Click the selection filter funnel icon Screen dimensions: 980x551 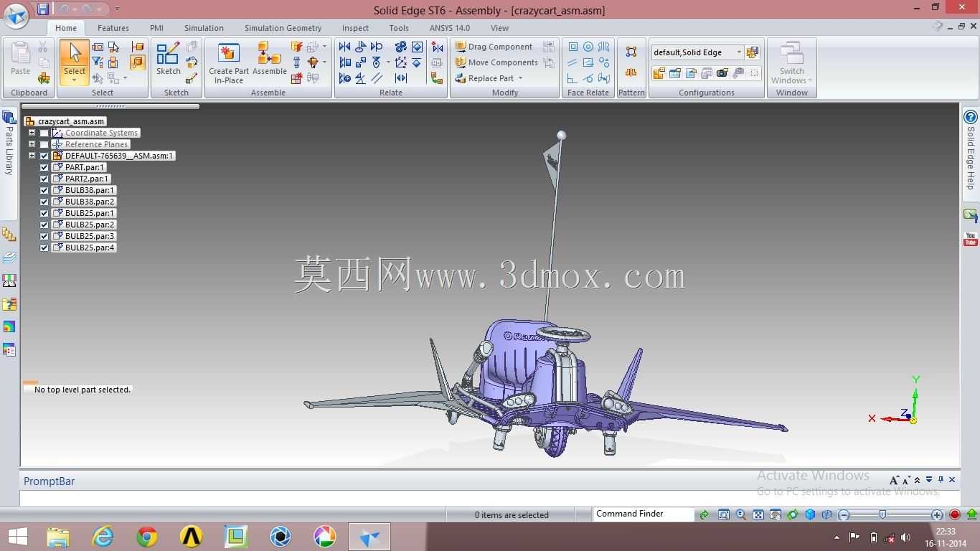click(x=98, y=62)
